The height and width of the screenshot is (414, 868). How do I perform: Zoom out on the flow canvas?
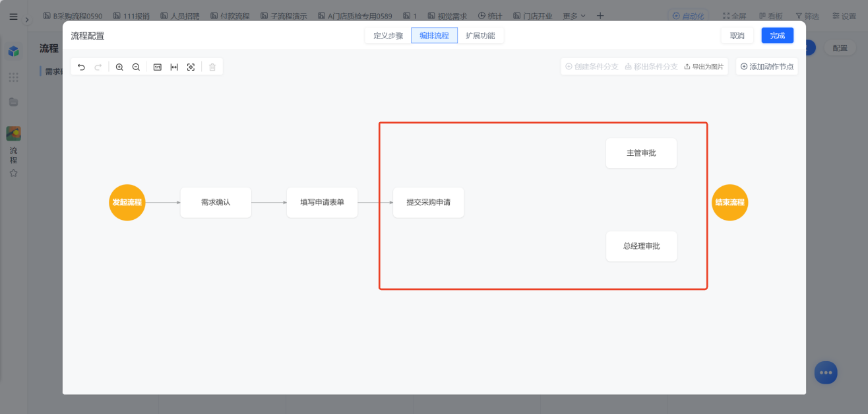[136, 67]
